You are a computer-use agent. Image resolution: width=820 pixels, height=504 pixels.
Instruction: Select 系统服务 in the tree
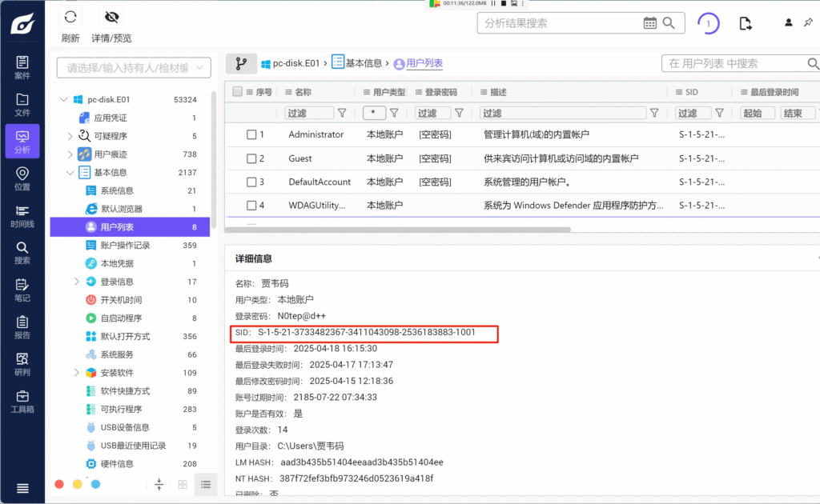pyautogui.click(x=130, y=354)
